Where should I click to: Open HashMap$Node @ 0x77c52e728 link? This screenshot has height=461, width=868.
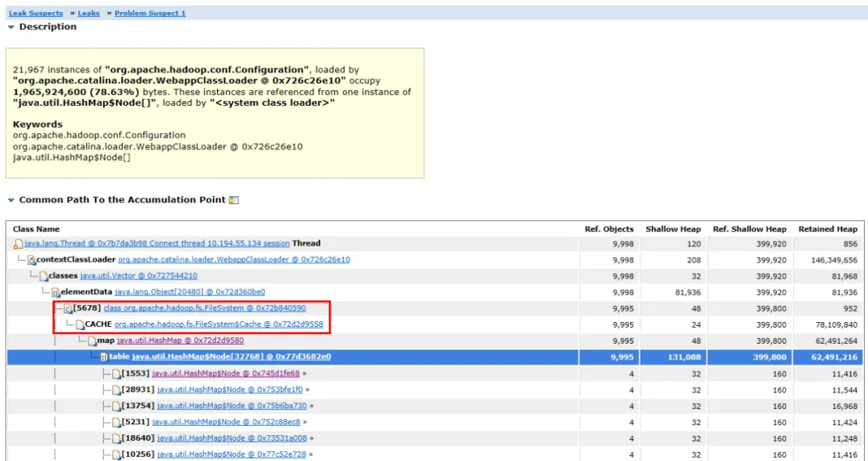tap(231, 454)
